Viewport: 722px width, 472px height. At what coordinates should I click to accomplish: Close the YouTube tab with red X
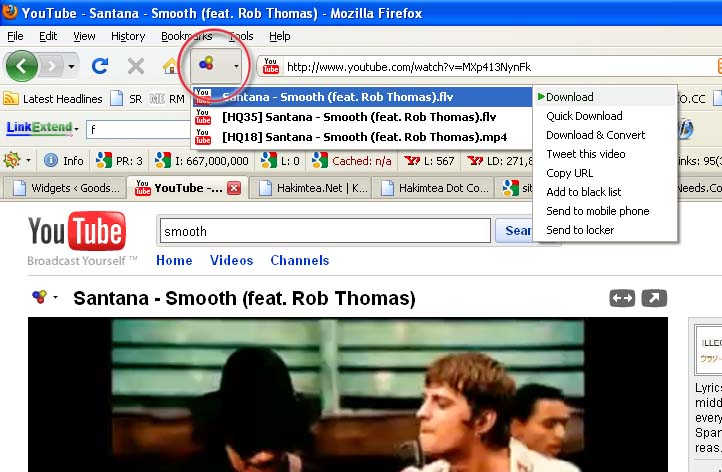(234, 188)
